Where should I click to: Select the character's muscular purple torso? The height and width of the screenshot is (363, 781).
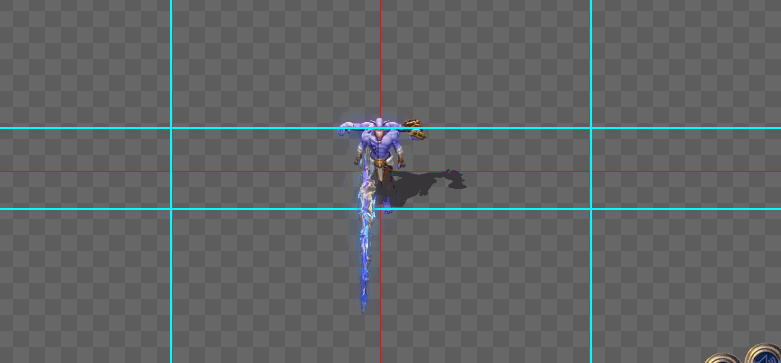click(x=380, y=143)
